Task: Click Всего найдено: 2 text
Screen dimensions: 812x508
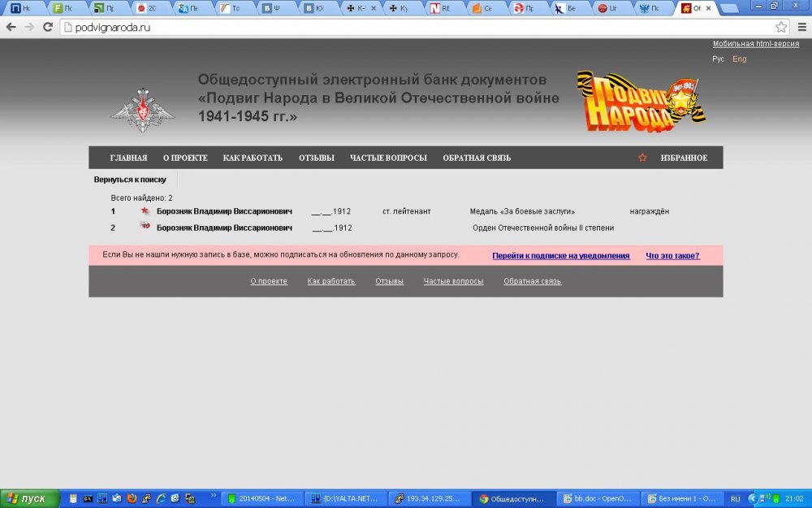Action: tap(141, 198)
